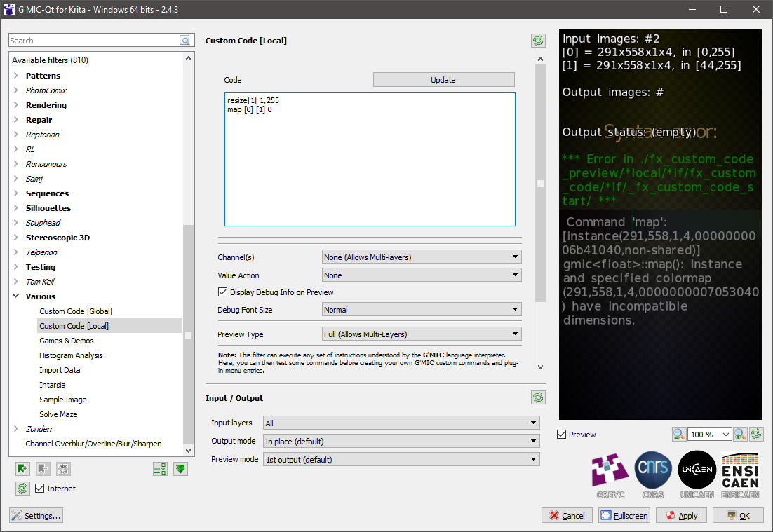
Task: Select Custom Code [Local] filter
Action: coord(74,326)
